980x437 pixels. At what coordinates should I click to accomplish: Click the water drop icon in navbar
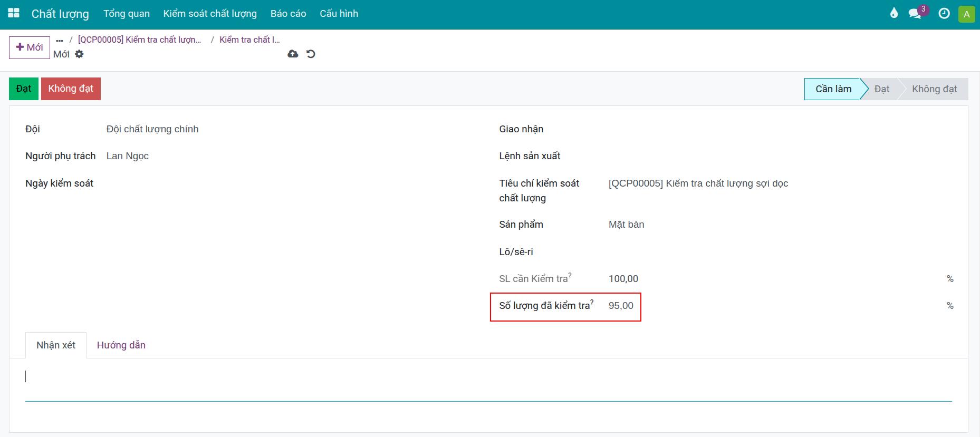point(893,13)
